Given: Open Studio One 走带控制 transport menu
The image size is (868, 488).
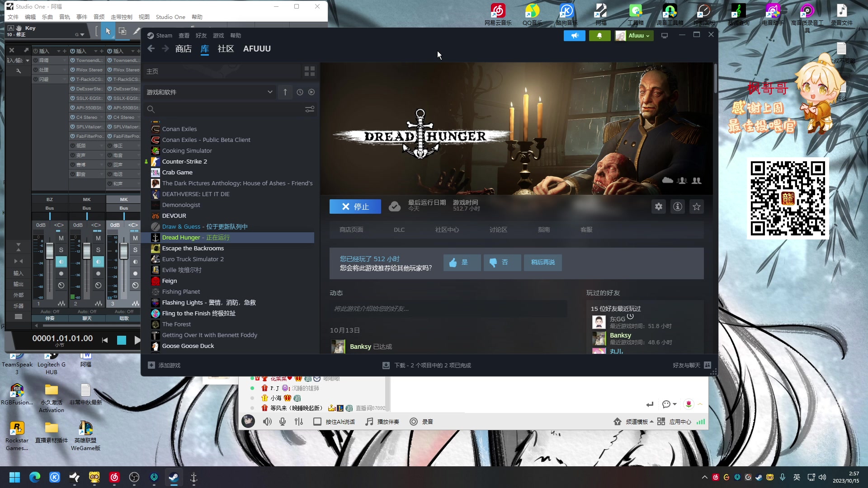Looking at the screenshot, I should pyautogui.click(x=121, y=17).
